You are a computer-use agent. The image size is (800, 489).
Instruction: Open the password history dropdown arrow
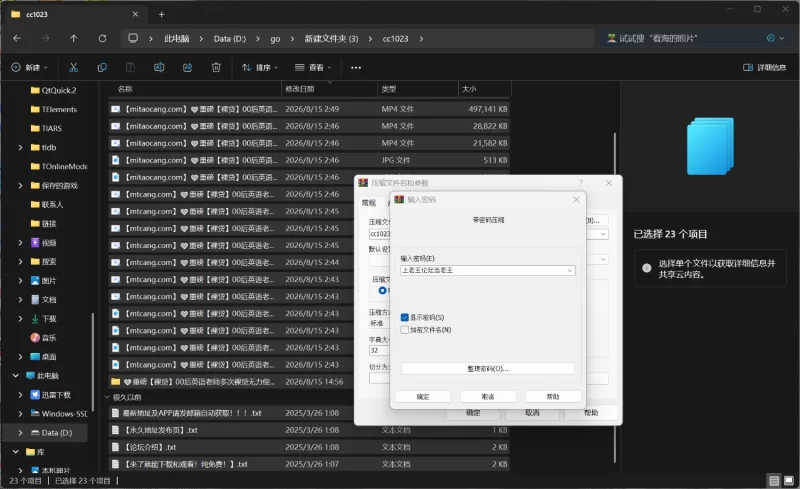point(570,271)
